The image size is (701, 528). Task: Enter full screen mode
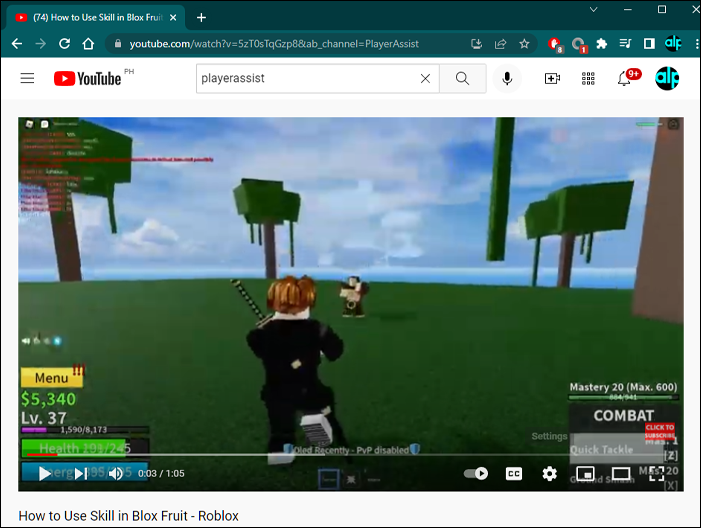tap(656, 473)
